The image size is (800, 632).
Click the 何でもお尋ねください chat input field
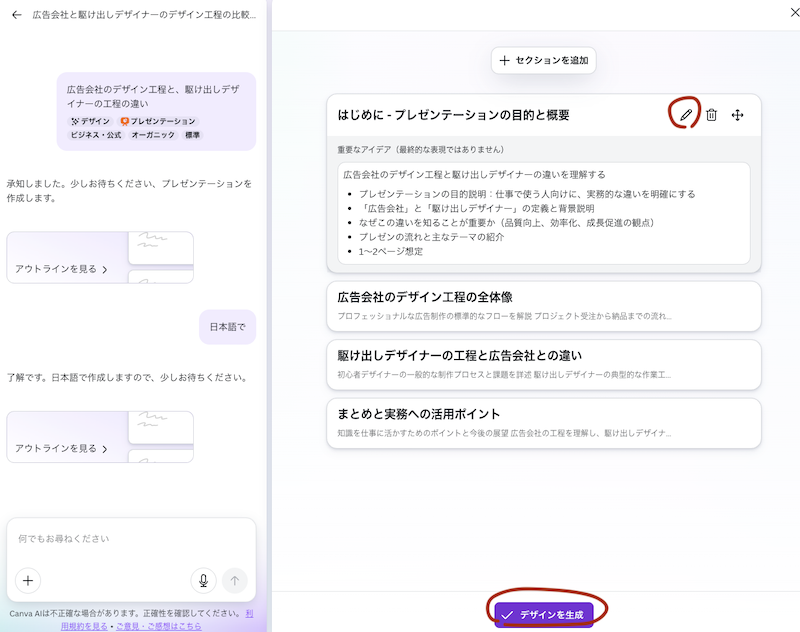tap(130, 539)
